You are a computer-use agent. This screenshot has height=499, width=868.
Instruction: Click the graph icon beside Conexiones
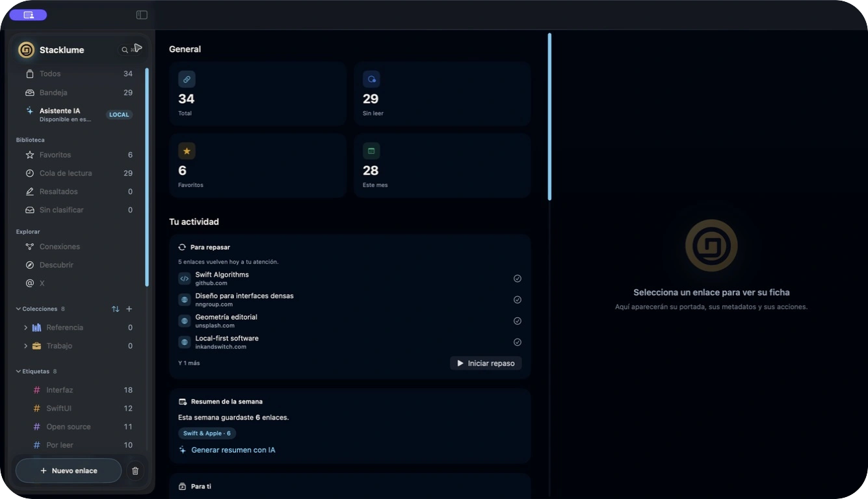point(29,247)
